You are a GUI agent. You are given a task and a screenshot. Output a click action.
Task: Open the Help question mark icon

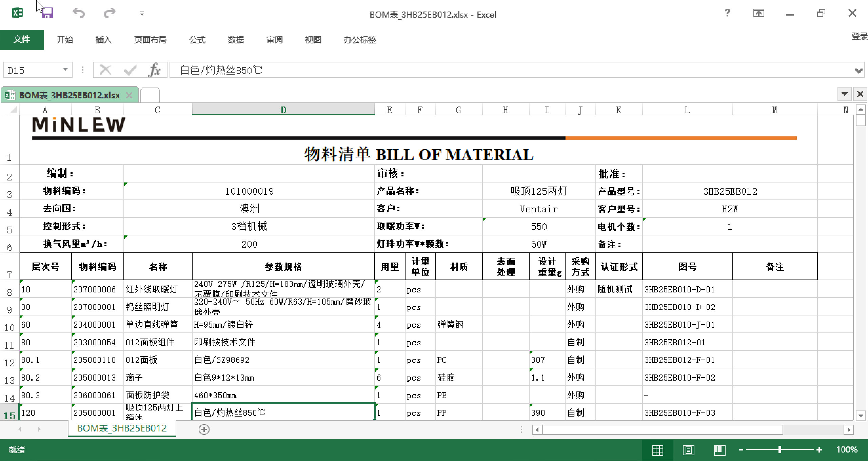point(727,14)
